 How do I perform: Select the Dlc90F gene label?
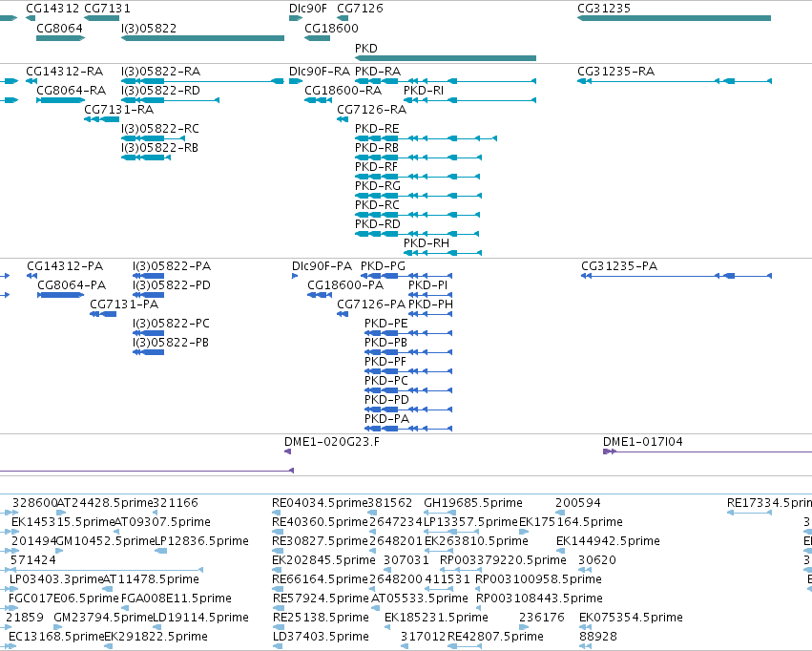[x=308, y=9]
